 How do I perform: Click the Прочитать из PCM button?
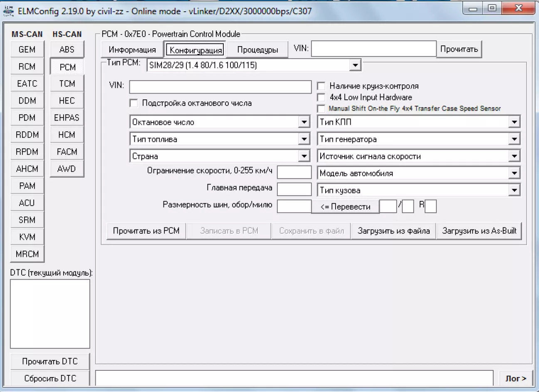(x=146, y=231)
